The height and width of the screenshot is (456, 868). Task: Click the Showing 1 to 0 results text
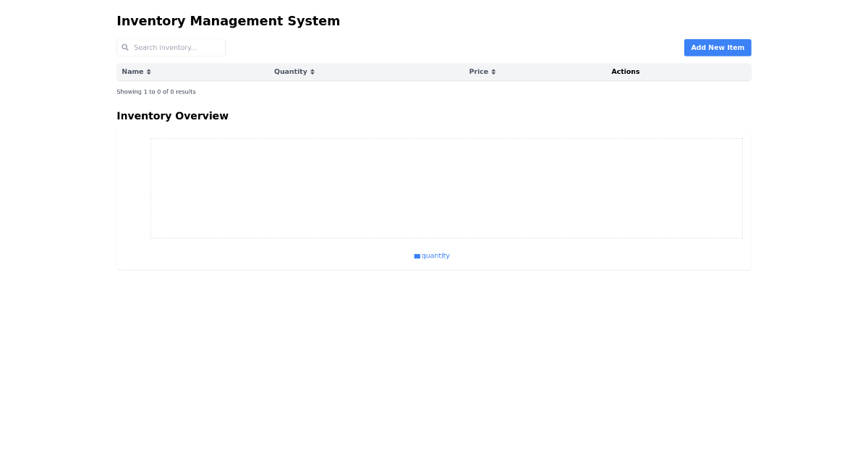tap(156, 91)
